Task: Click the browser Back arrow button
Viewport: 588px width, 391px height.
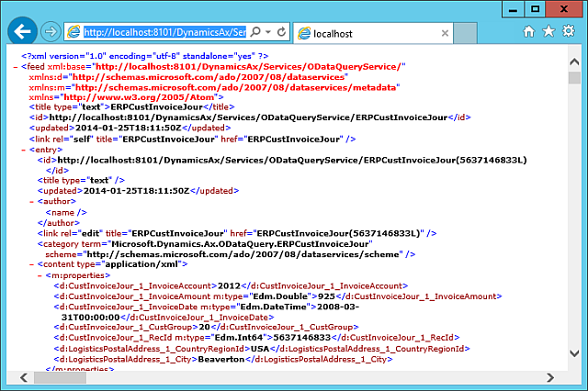Action: (x=24, y=32)
